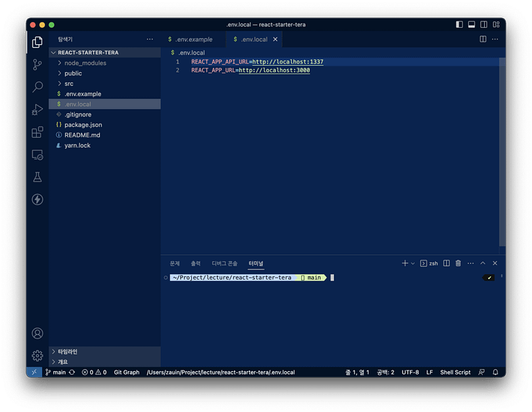
Task: Open the Remote Explorer view
Action: pos(37,155)
